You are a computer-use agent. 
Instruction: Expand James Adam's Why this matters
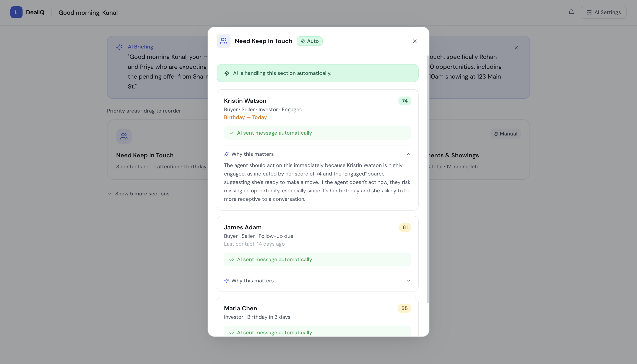[x=408, y=280]
